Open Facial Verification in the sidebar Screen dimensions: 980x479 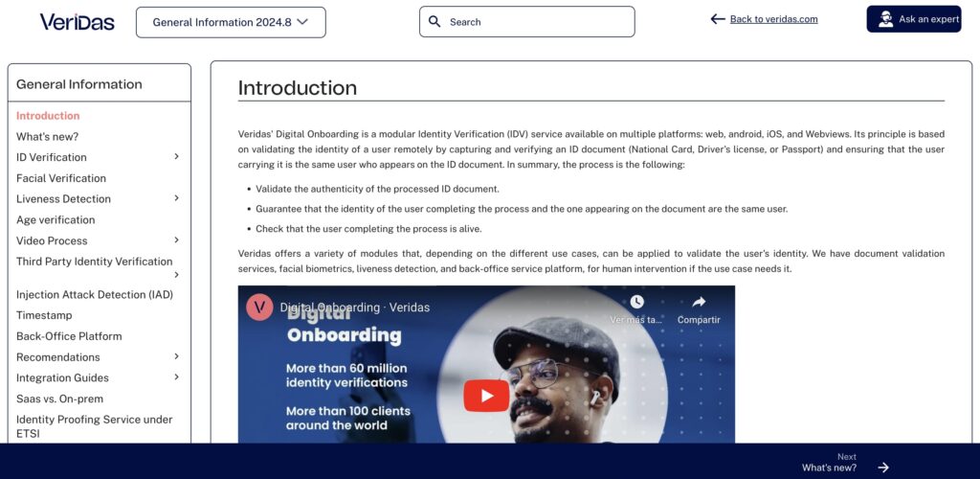[x=61, y=178]
